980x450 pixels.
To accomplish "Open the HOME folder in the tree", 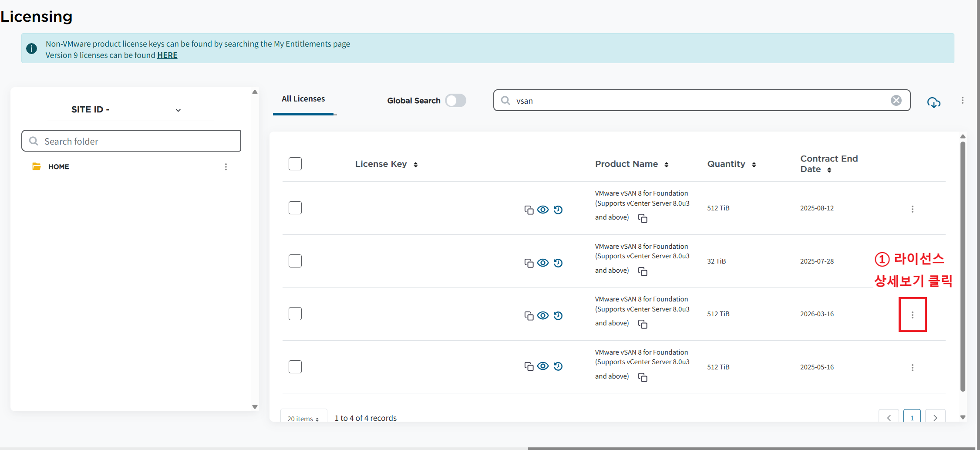I will 58,167.
